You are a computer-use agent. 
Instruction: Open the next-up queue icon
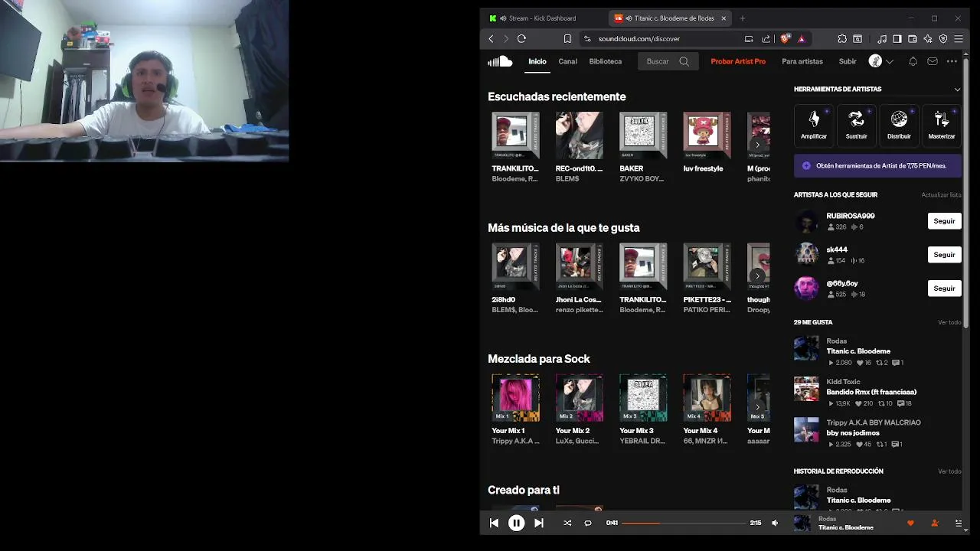tap(958, 523)
